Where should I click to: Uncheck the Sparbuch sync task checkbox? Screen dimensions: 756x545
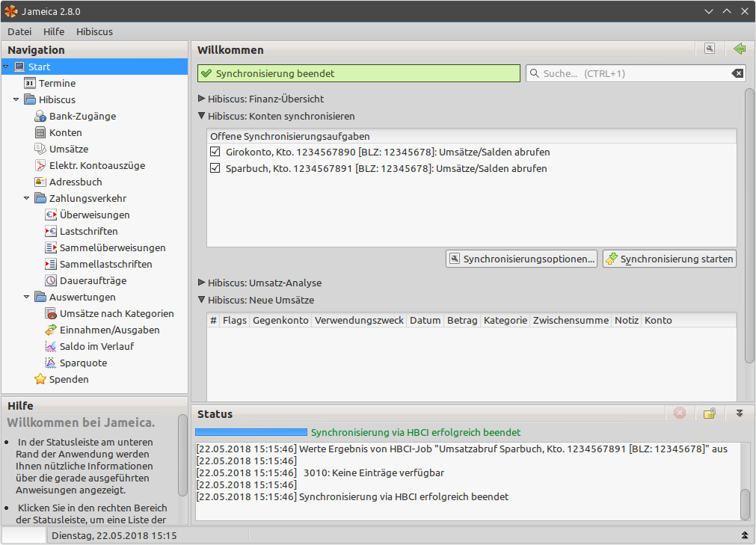pyautogui.click(x=215, y=168)
